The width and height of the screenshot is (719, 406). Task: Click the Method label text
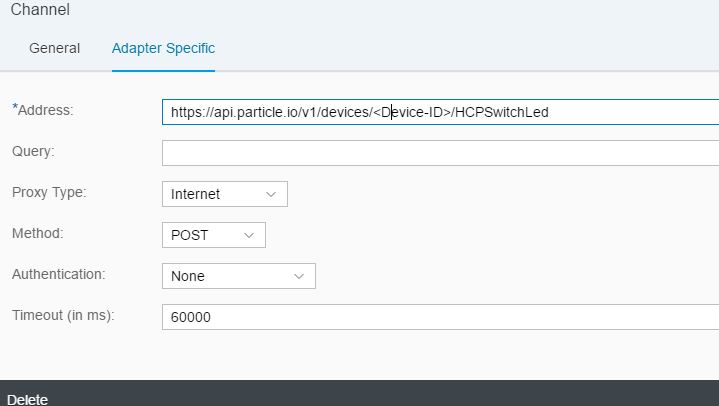tap(37, 233)
